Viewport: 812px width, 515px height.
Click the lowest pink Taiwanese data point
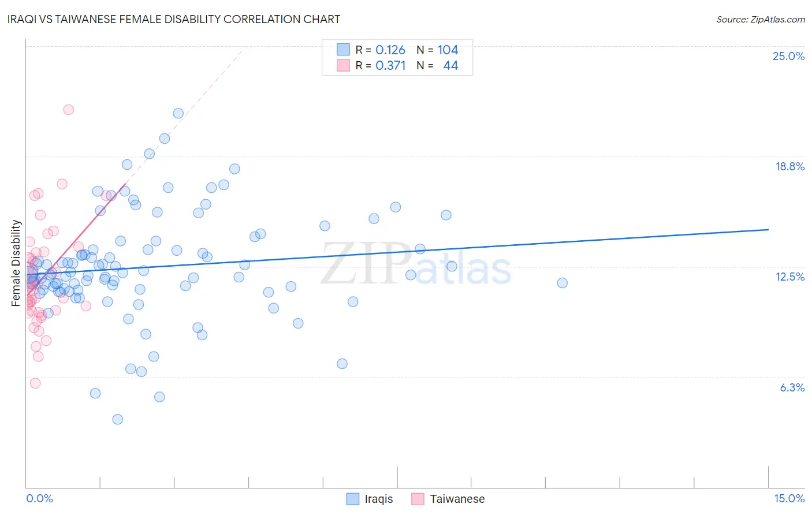35,383
